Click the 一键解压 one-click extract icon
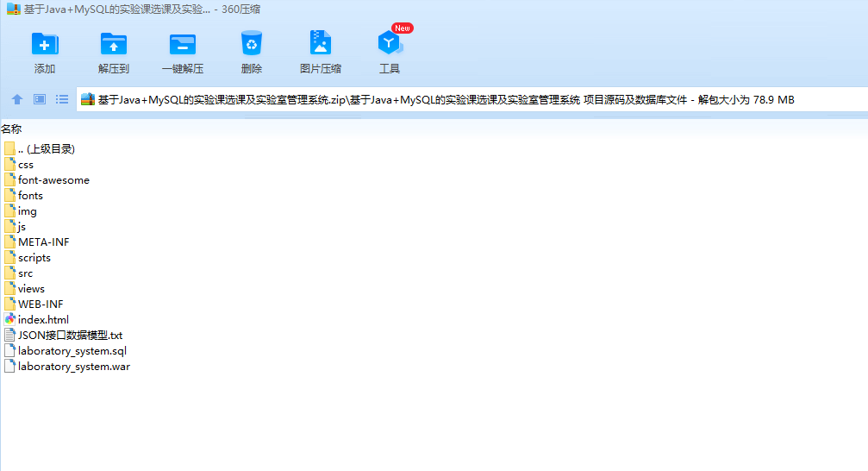Viewport: 868px width, 471px height. click(183, 44)
